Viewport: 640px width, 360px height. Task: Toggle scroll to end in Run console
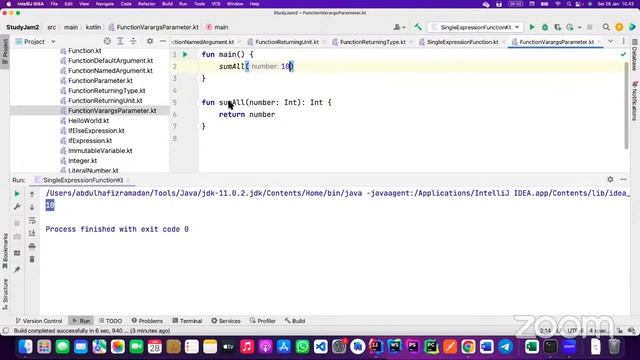[32, 233]
